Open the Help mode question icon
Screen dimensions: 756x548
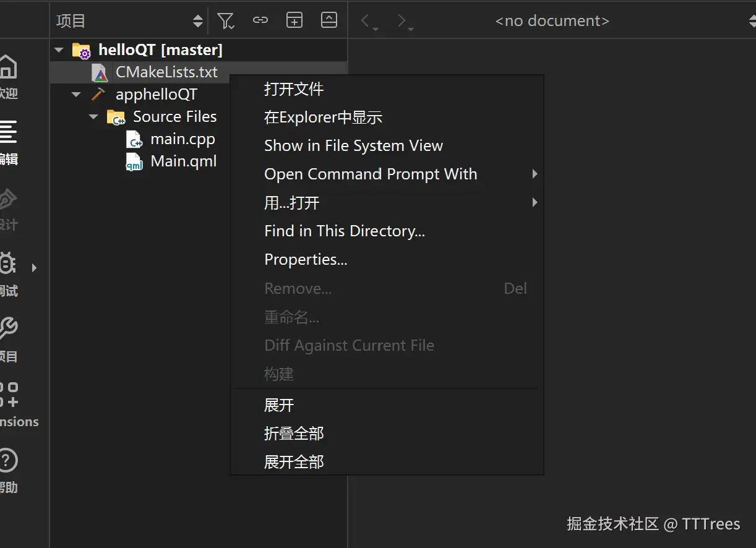(x=7, y=460)
